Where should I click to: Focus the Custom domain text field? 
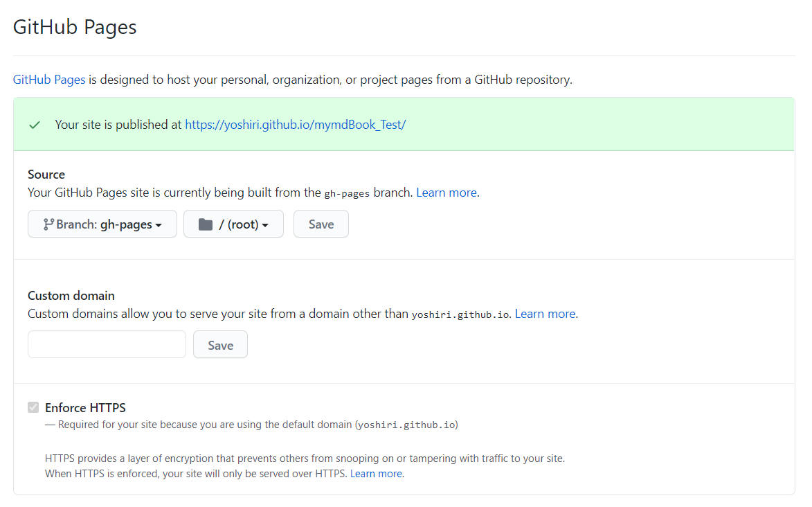click(107, 344)
